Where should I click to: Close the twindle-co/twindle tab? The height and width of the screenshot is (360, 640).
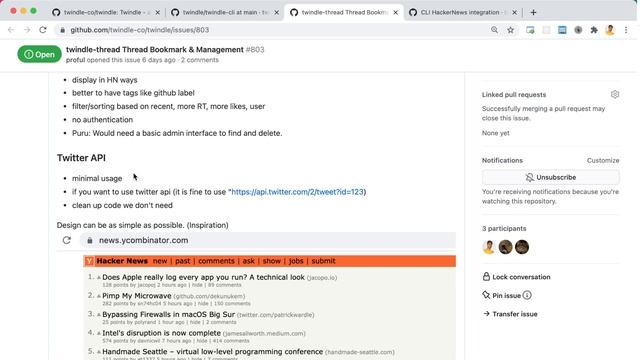point(158,13)
